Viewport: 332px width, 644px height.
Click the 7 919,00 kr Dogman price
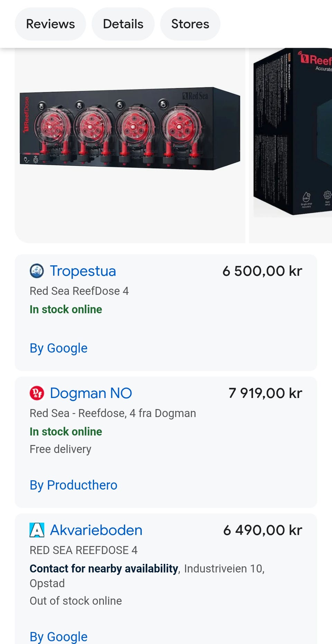[x=265, y=393]
